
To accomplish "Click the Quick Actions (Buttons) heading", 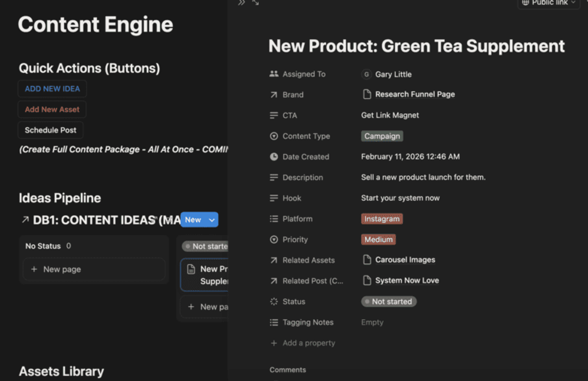I will click(x=89, y=68).
